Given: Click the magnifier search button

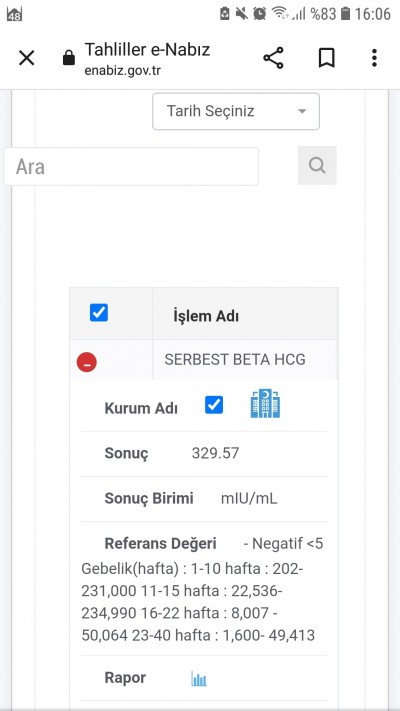Looking at the screenshot, I should [x=317, y=166].
